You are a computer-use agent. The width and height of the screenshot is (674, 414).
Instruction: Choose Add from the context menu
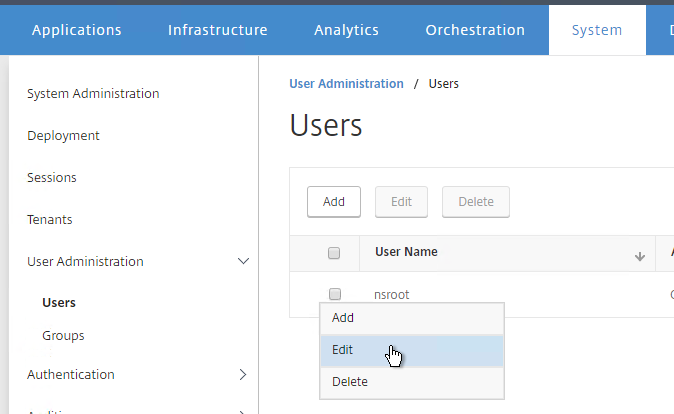[412, 318]
